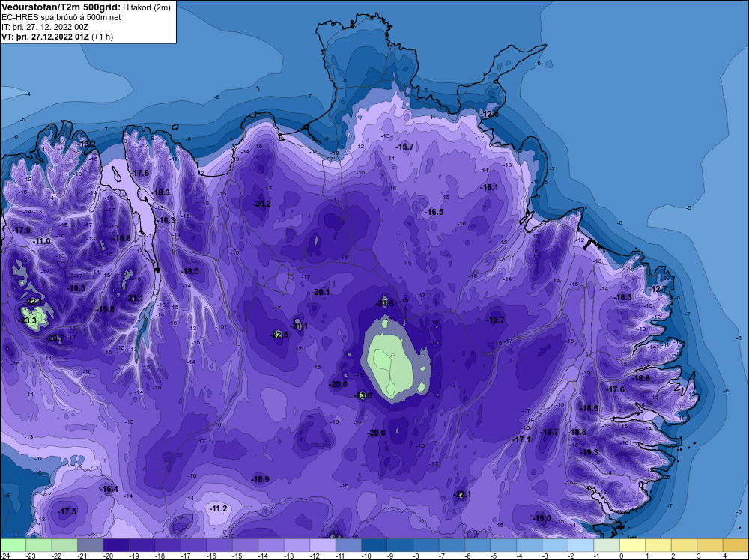749x560 pixels.
Task: Click the -20.7 temperature value
Action: (55, 338)
